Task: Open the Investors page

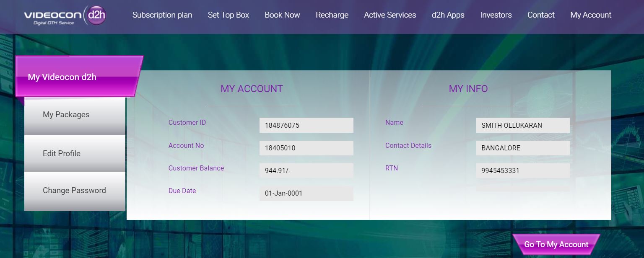Action: coord(496,15)
